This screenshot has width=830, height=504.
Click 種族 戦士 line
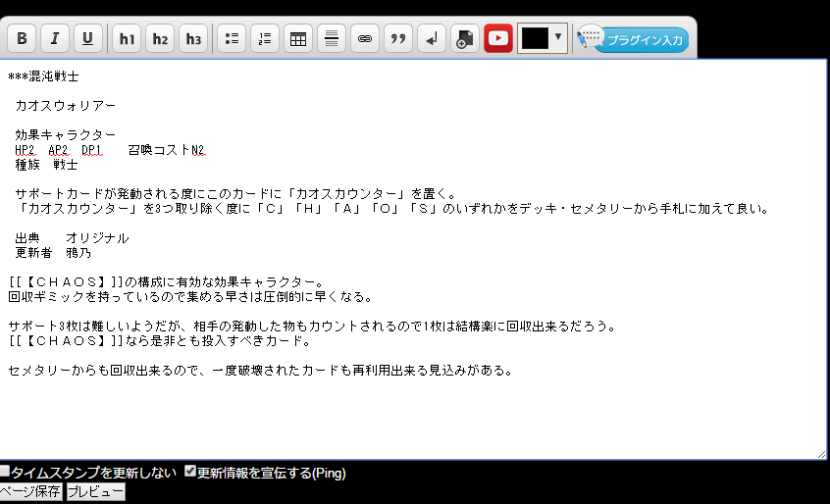point(46,165)
